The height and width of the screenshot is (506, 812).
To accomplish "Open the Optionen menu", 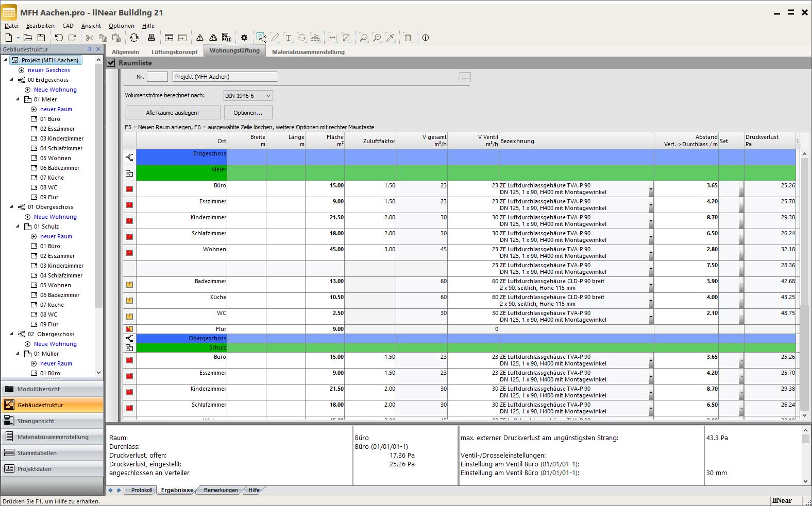I will pos(122,26).
